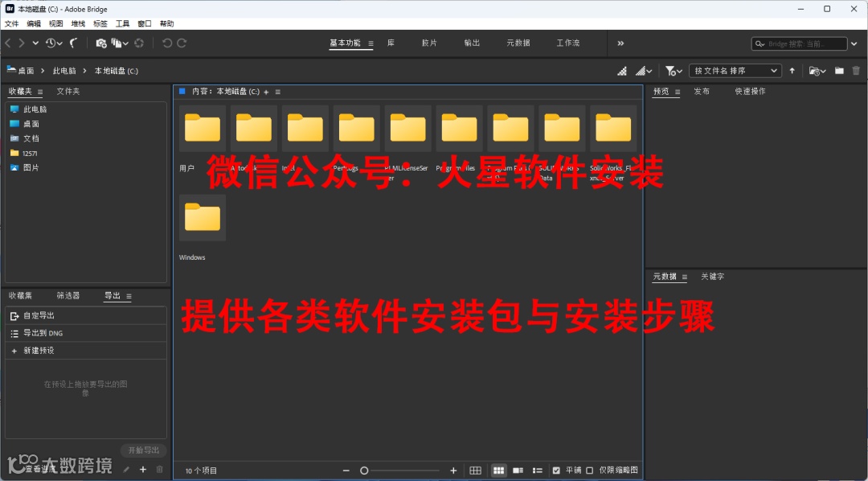The width and height of the screenshot is (868, 481).
Task: Switch to the 库 workspace
Action: 391,43
